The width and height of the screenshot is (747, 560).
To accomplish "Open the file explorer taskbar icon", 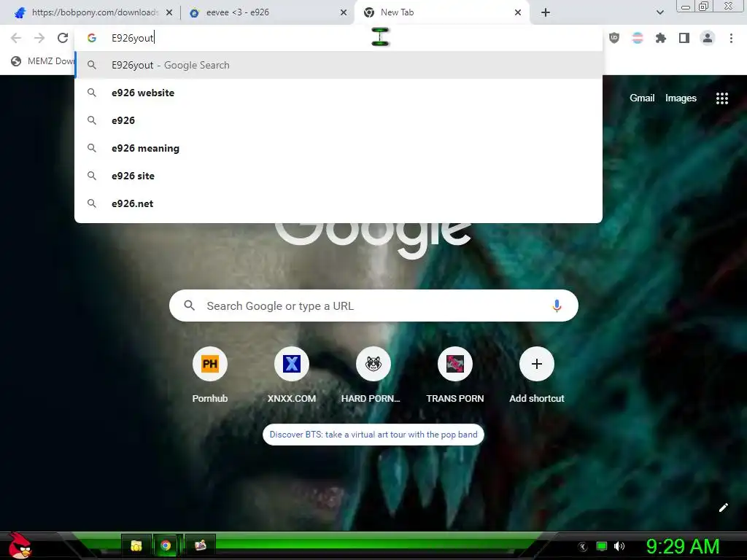I will pyautogui.click(x=136, y=545).
